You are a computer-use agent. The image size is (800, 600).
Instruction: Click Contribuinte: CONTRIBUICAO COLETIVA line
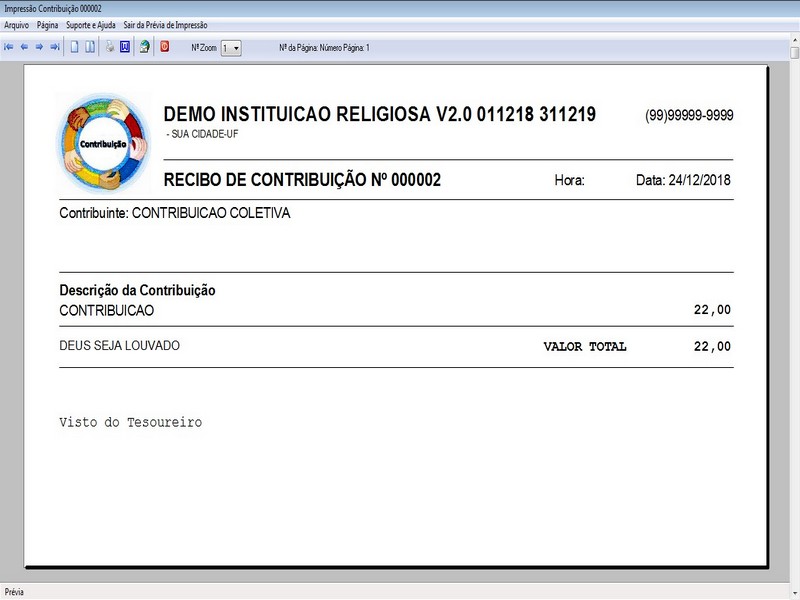pyautogui.click(x=174, y=213)
